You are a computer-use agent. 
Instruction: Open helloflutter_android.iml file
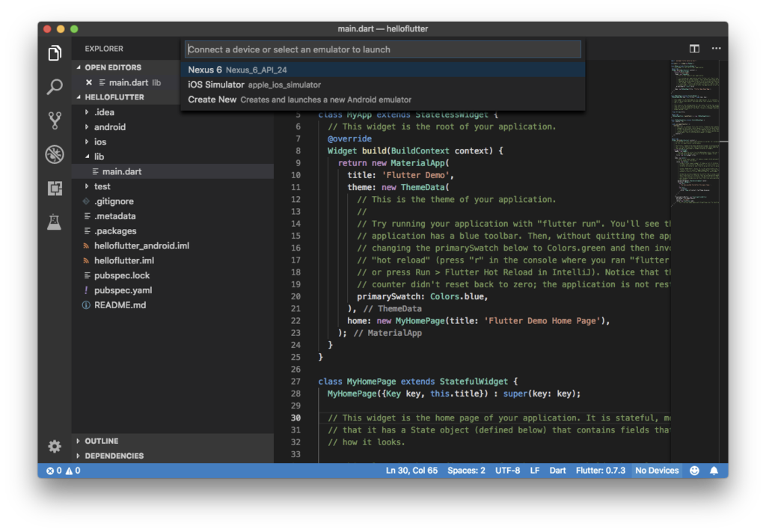click(x=173, y=245)
